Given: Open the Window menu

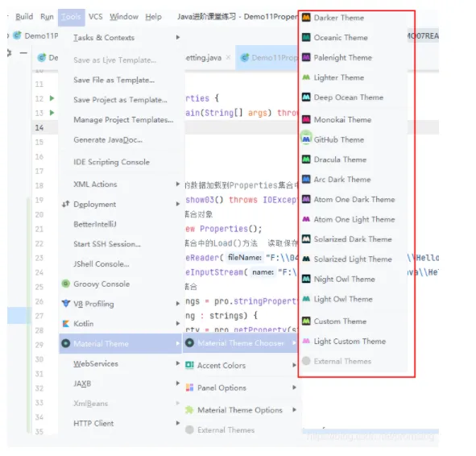Looking at the screenshot, I should [124, 17].
